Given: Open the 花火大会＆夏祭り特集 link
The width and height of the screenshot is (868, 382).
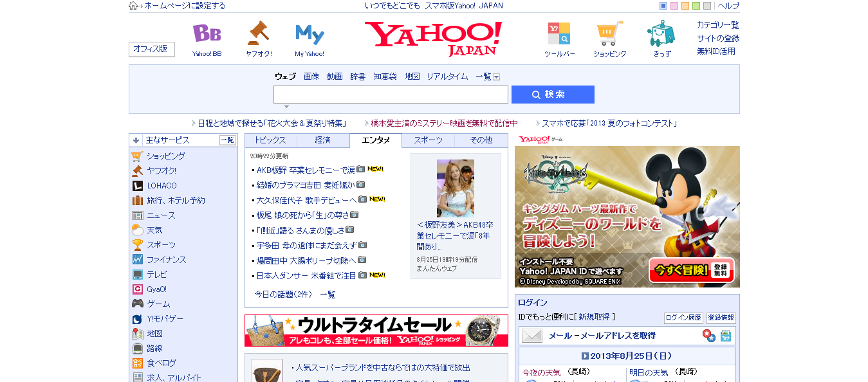Looking at the screenshot, I should tap(272, 123).
